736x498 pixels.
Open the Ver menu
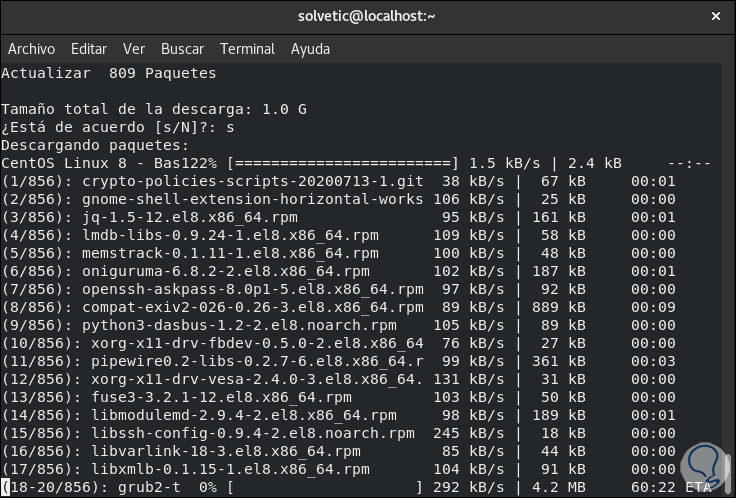tap(134, 48)
